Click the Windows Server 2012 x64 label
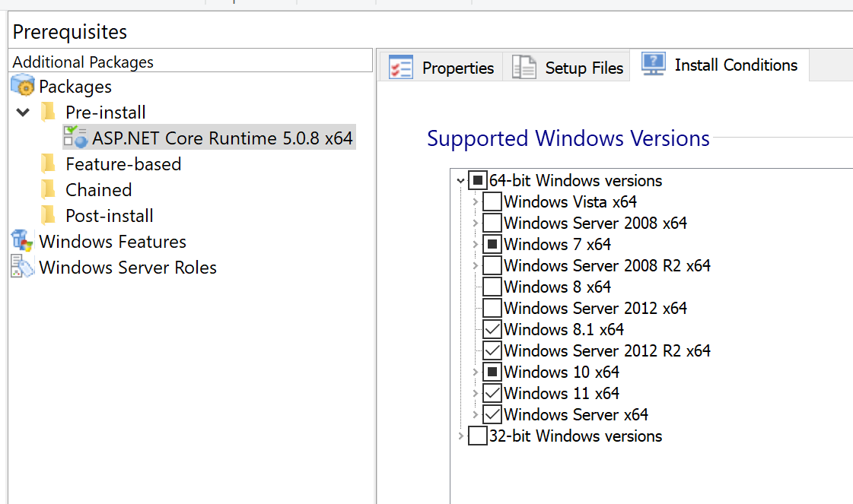853x504 pixels. pyautogui.click(x=595, y=308)
